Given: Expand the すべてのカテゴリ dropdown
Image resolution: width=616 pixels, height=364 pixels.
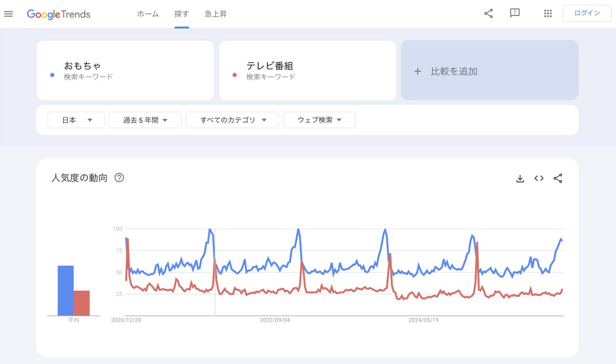Looking at the screenshot, I should (x=233, y=120).
